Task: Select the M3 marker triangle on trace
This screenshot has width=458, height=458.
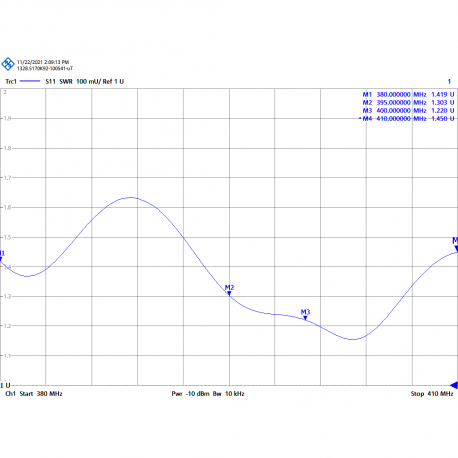Action: tap(305, 318)
